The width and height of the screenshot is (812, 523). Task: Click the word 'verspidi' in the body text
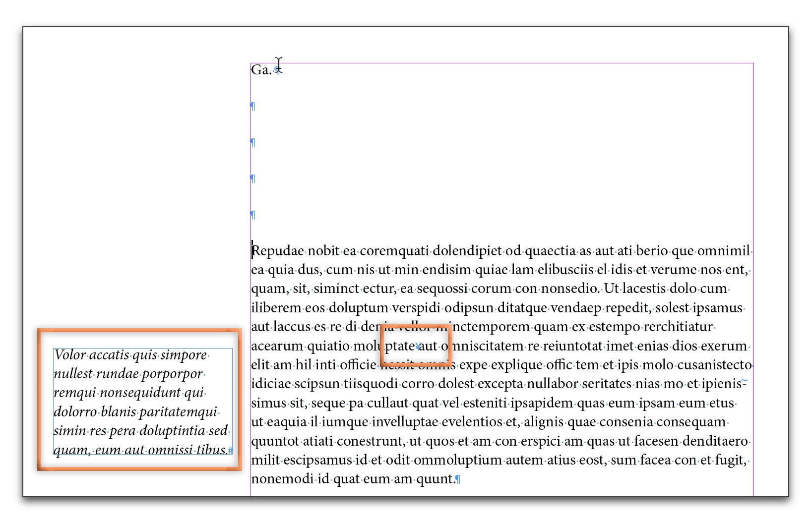tap(416, 308)
